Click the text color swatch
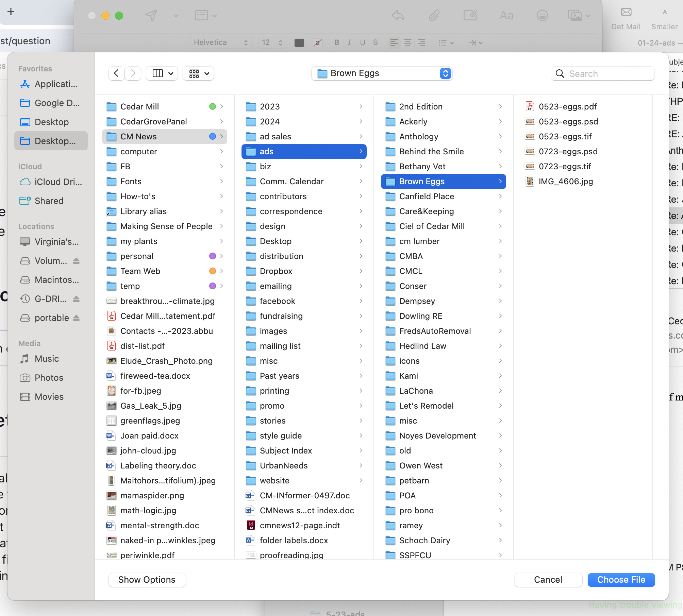The width and height of the screenshot is (683, 616). point(299,42)
